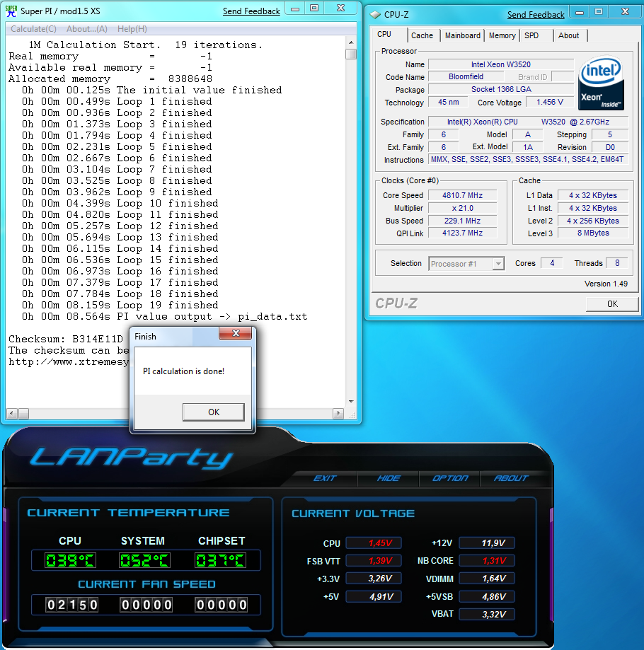Click the Super PI vertical scrollbar up arrow
The image size is (644, 650).
(351, 42)
